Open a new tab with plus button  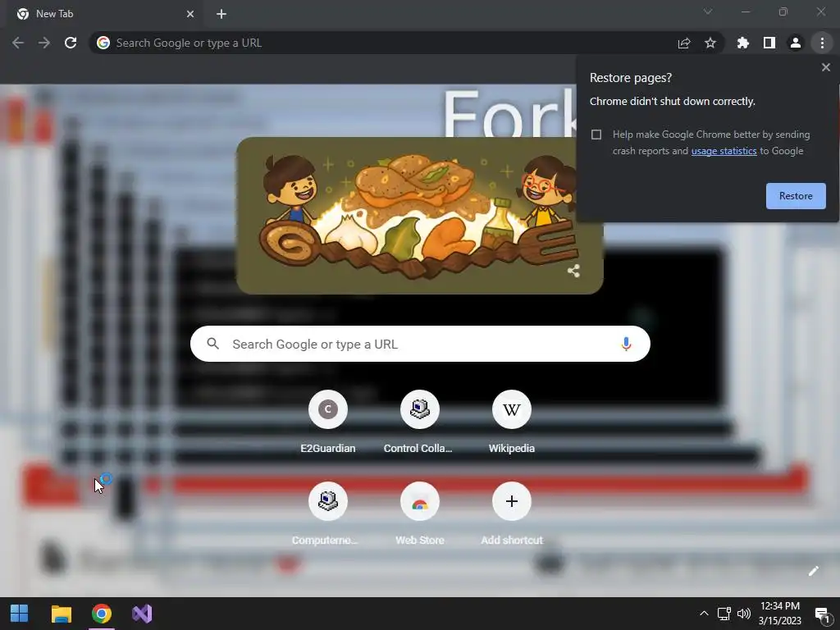click(221, 14)
